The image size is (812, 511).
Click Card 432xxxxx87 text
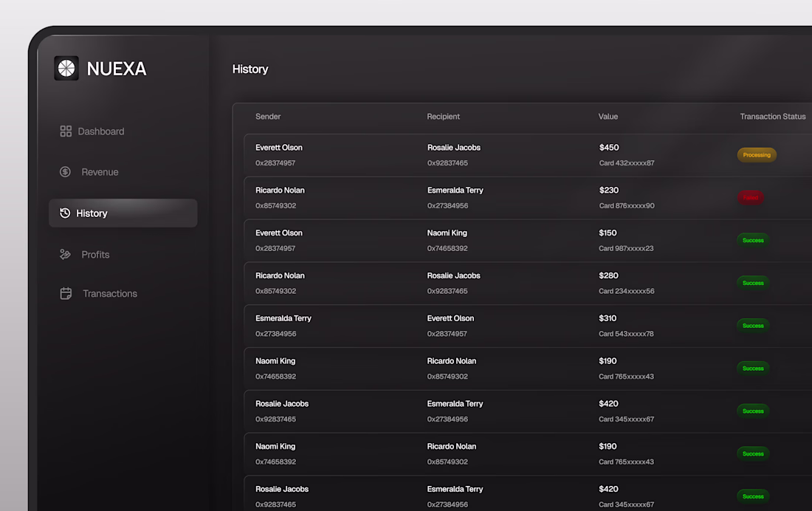coord(627,162)
